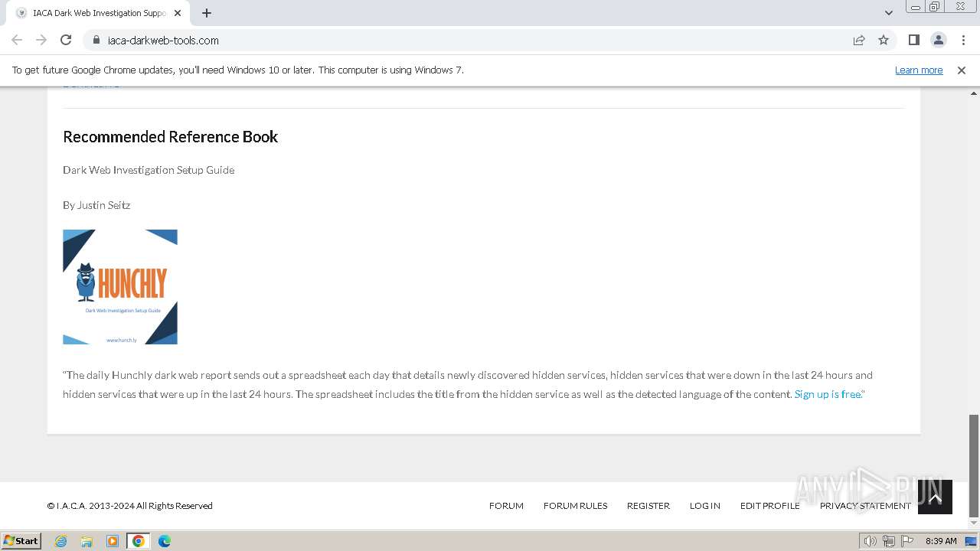Screen dimensions: 980x551
Task: Open the Chrome profile avatar menu
Action: point(938,40)
